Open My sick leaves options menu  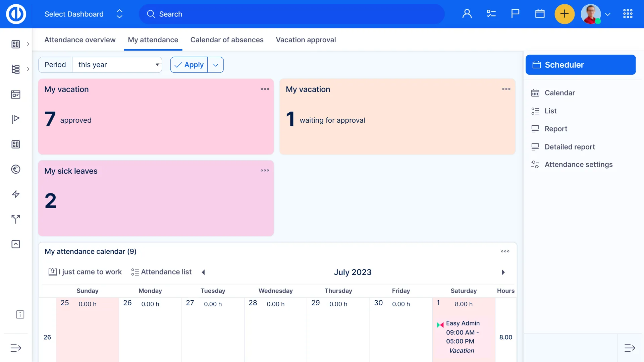point(265,171)
